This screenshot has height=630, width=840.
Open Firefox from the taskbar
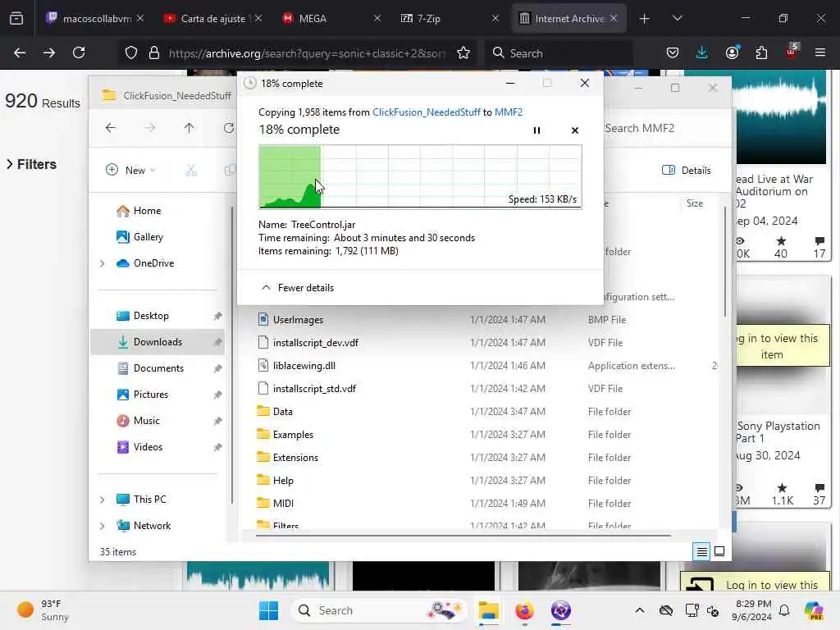pyautogui.click(x=524, y=610)
